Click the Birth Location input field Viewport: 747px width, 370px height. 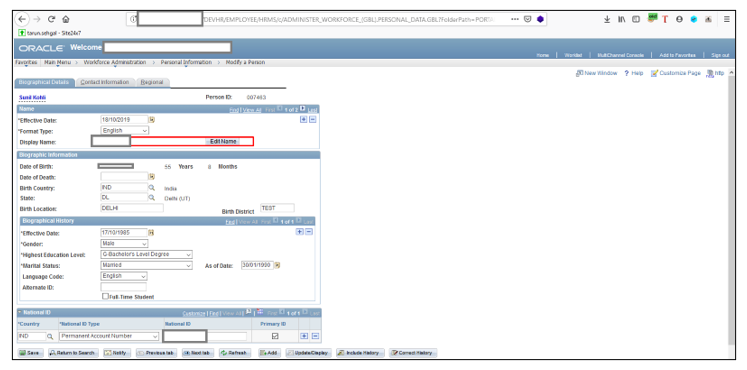click(x=132, y=208)
